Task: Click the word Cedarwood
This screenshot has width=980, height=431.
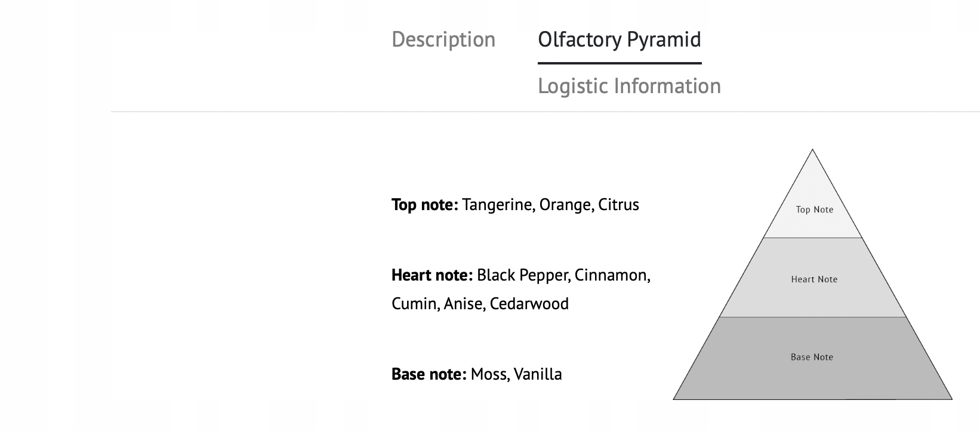Action: (529, 304)
